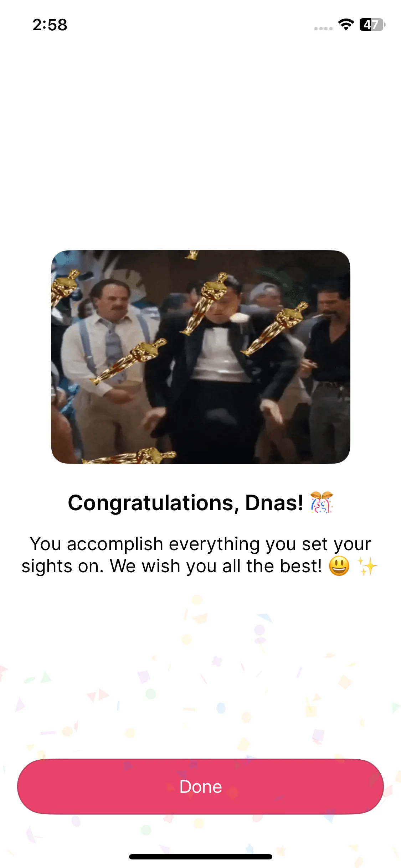401x868 pixels.
Task: Tap the Wi-Fi status icon
Action: 346,25
